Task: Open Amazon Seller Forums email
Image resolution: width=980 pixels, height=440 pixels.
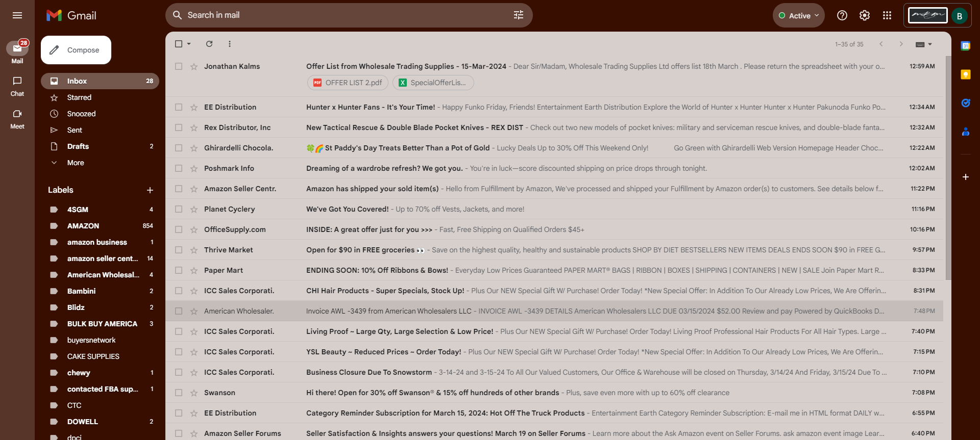Action: 554,433
